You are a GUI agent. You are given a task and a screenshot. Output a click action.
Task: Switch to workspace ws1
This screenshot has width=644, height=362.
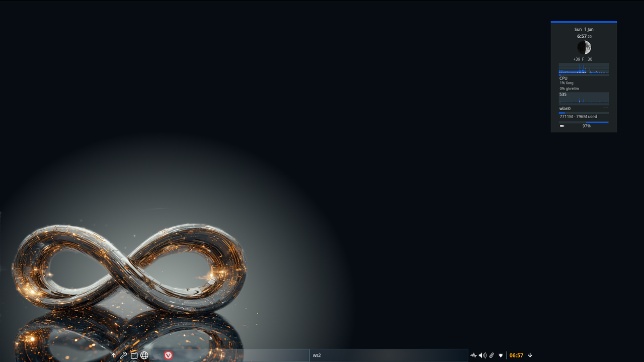[x=230, y=355]
